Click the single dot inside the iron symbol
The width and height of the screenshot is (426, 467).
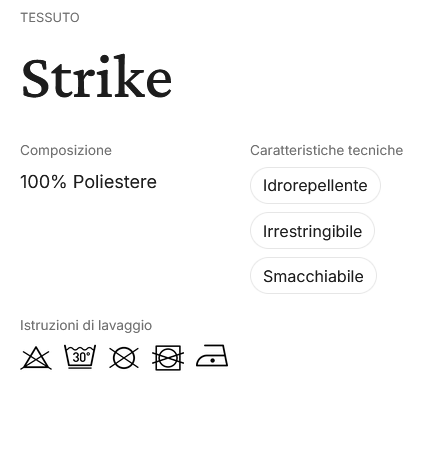tap(212, 360)
